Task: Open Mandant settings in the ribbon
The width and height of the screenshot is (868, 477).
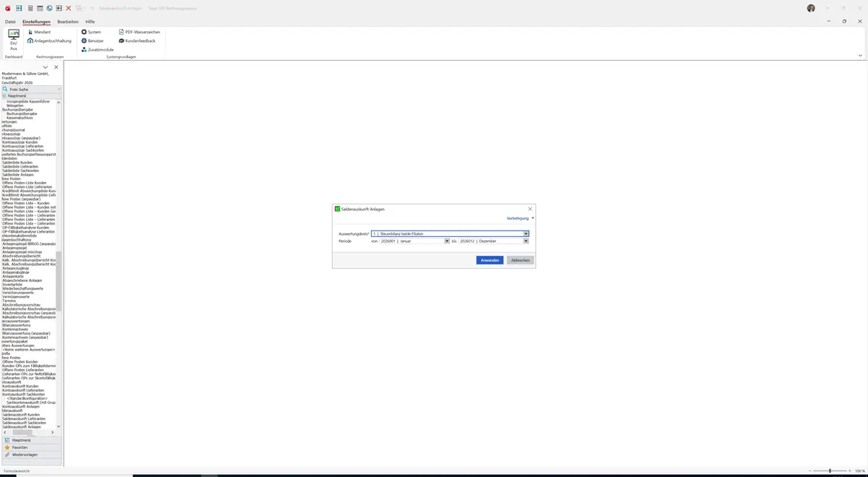Action: pyautogui.click(x=40, y=33)
